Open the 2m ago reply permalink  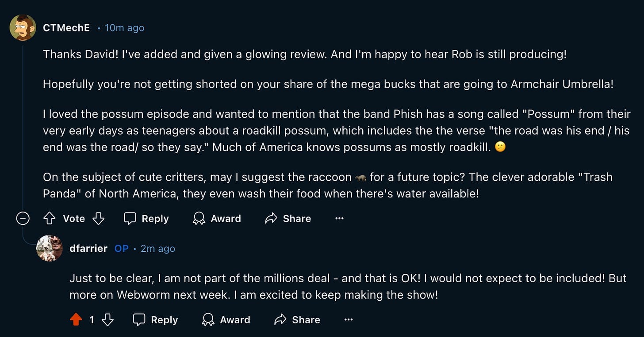click(158, 248)
